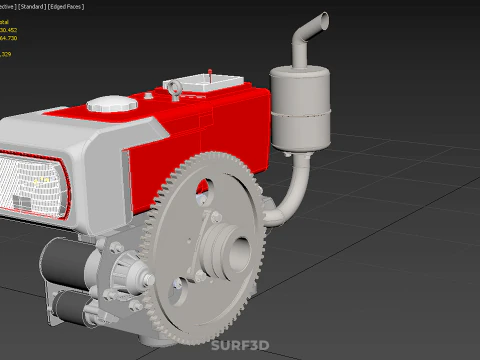Select the round fuel cap on the red tank
This screenshot has height=360, width=480.
click(112, 104)
